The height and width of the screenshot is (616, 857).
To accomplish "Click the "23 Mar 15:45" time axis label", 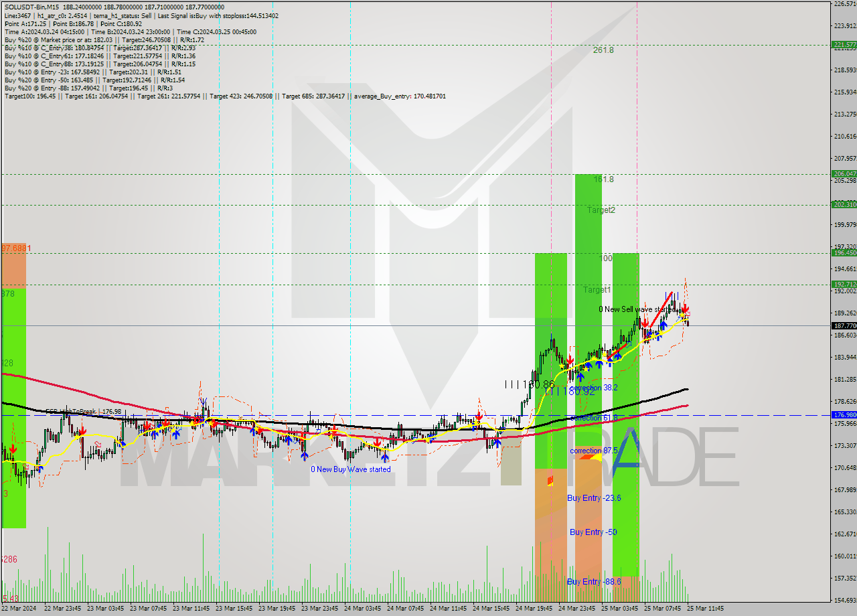I will (234, 609).
